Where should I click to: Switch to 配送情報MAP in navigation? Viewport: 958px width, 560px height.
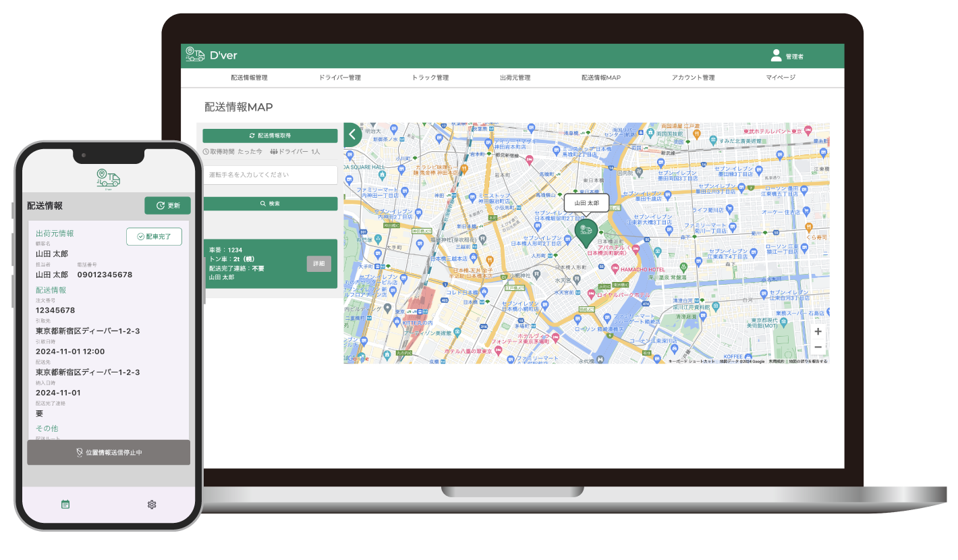601,78
